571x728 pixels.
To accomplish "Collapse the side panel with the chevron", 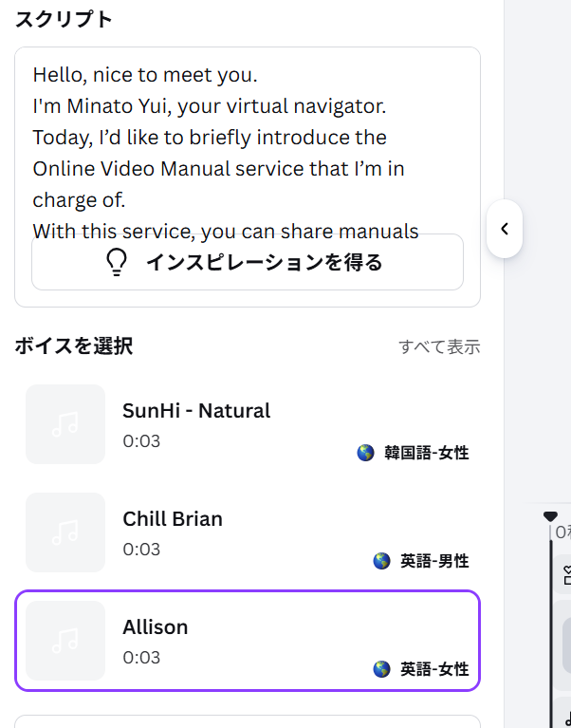I will coord(505,229).
